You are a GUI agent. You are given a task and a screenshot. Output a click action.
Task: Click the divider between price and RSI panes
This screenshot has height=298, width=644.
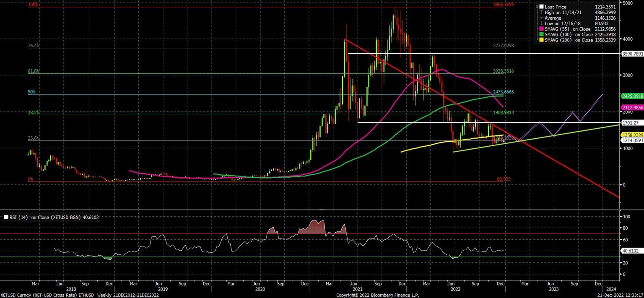322,209
